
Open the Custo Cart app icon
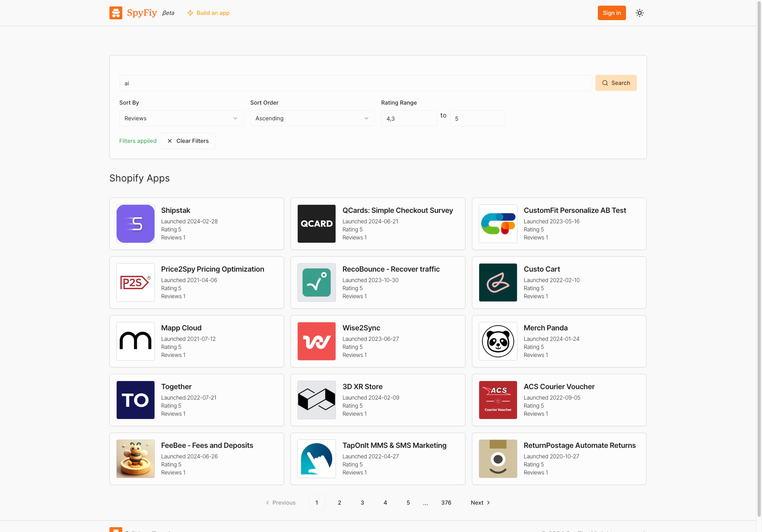(x=498, y=282)
